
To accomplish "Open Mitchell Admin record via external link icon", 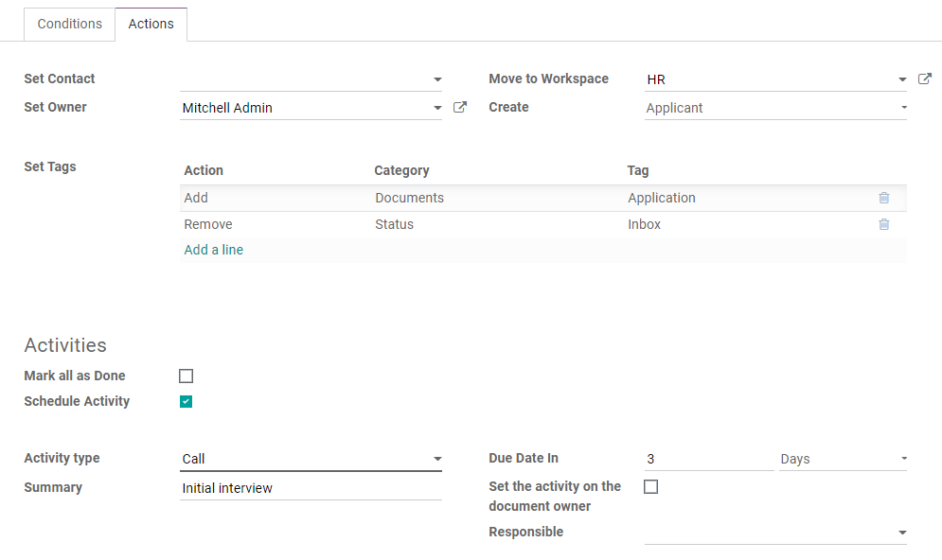I will pyautogui.click(x=459, y=107).
